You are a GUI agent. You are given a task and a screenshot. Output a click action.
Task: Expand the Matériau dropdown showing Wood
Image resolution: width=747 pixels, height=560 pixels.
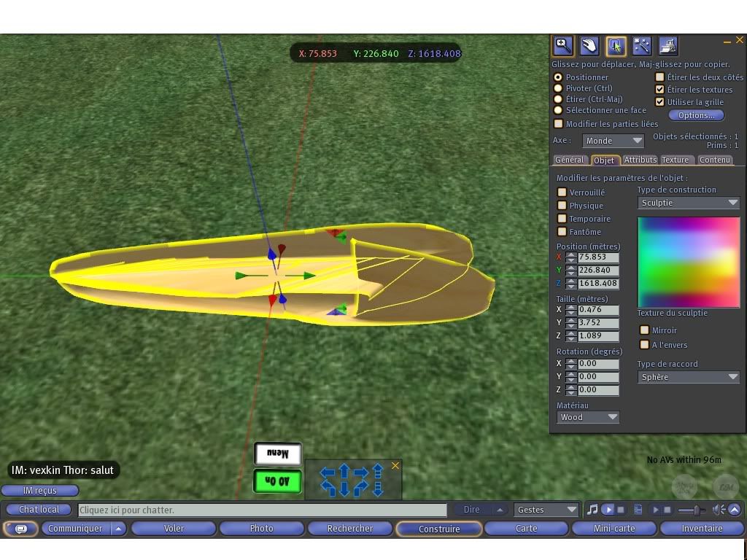click(588, 417)
